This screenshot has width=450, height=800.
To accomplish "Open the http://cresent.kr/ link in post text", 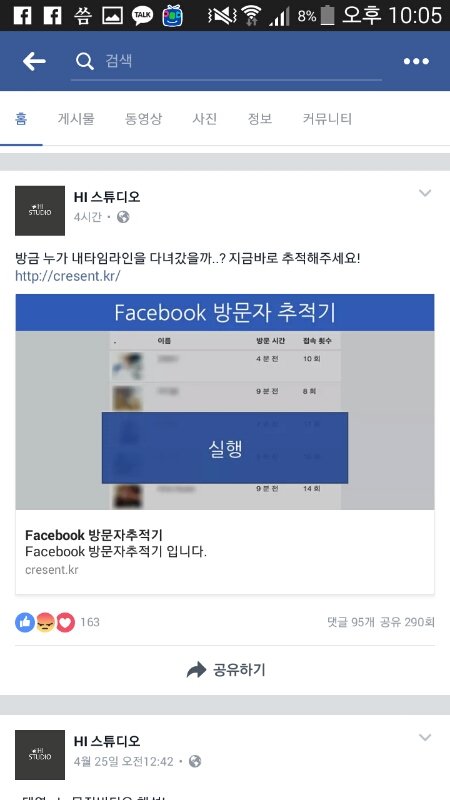I will point(68,276).
